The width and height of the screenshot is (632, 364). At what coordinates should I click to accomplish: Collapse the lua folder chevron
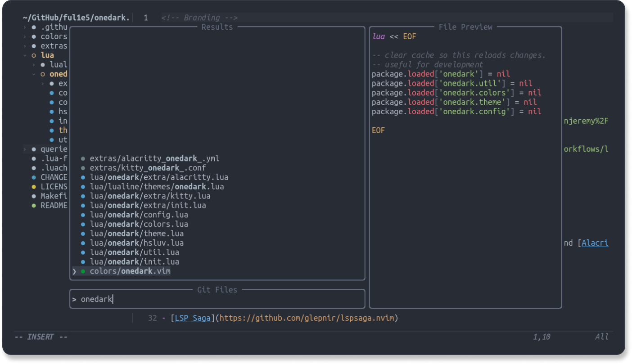coord(25,55)
